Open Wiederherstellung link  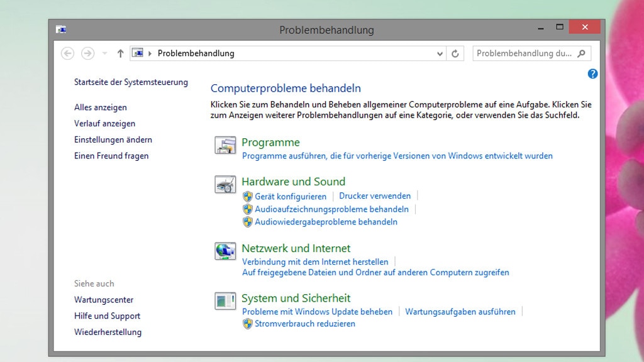coord(108,332)
